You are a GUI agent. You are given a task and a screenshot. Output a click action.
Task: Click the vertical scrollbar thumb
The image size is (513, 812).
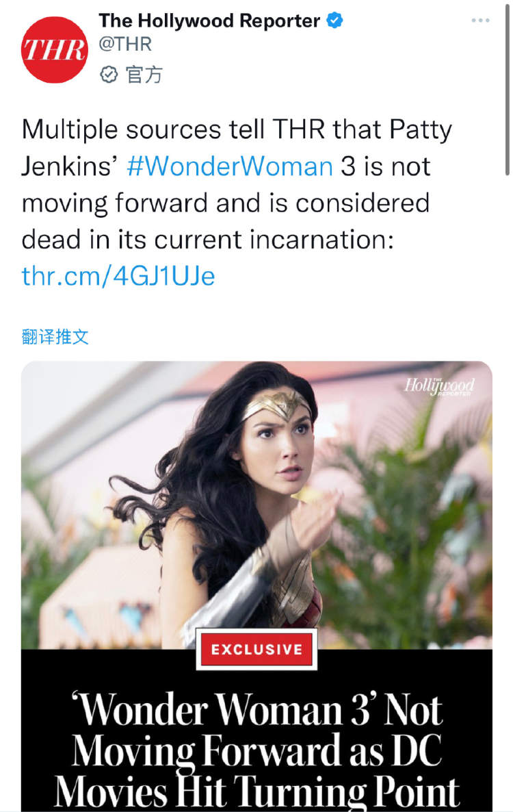[508, 89]
